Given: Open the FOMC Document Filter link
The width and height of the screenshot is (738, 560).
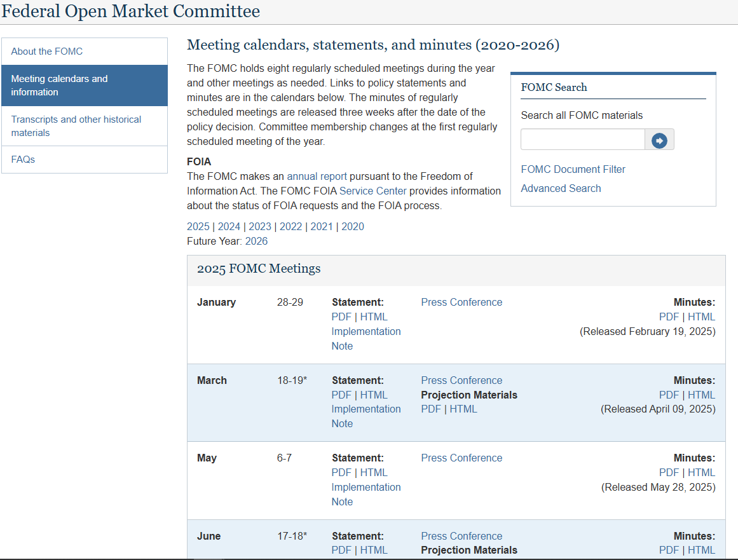Looking at the screenshot, I should coord(573,169).
